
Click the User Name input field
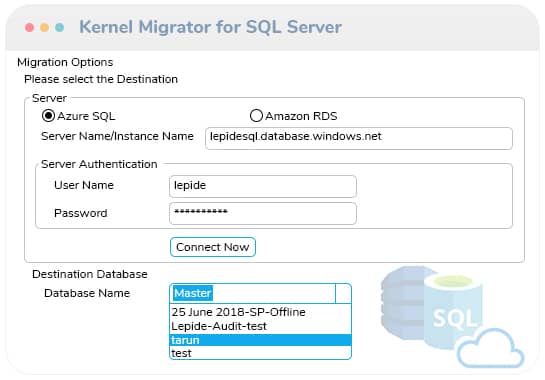263,186
